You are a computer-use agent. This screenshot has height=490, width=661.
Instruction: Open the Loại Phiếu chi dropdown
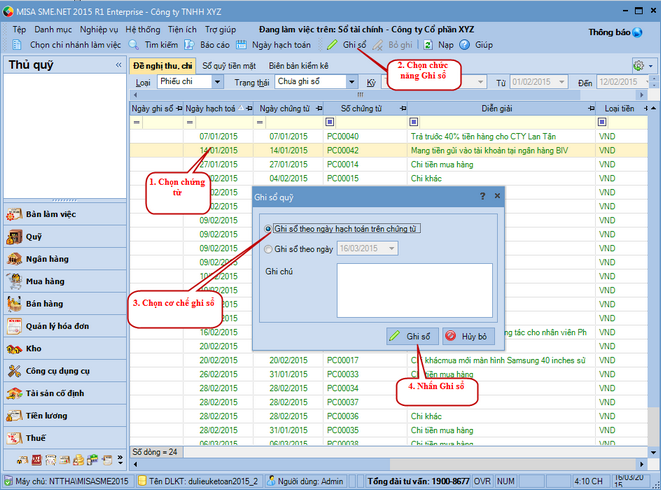(217, 82)
